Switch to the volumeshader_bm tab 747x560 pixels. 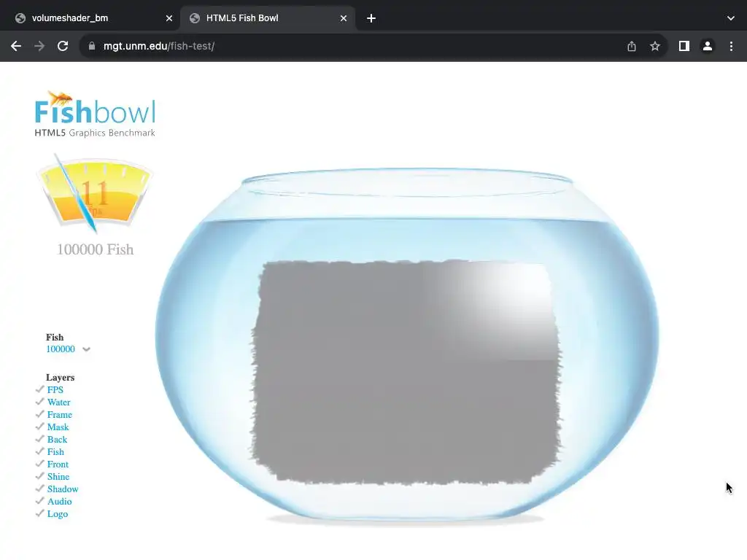69,18
